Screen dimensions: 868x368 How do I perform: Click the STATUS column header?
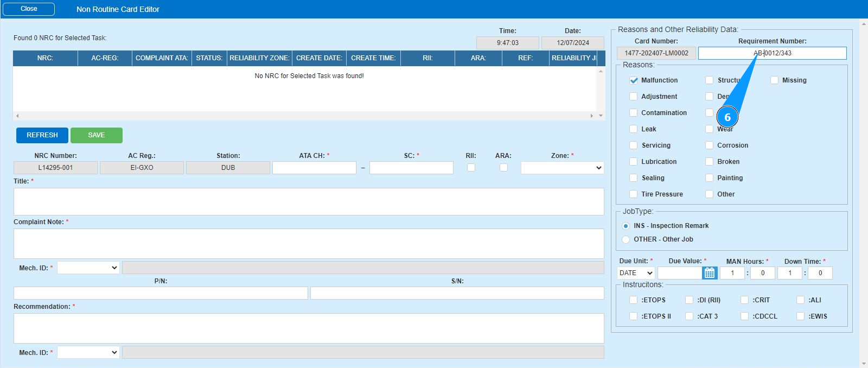[209, 58]
